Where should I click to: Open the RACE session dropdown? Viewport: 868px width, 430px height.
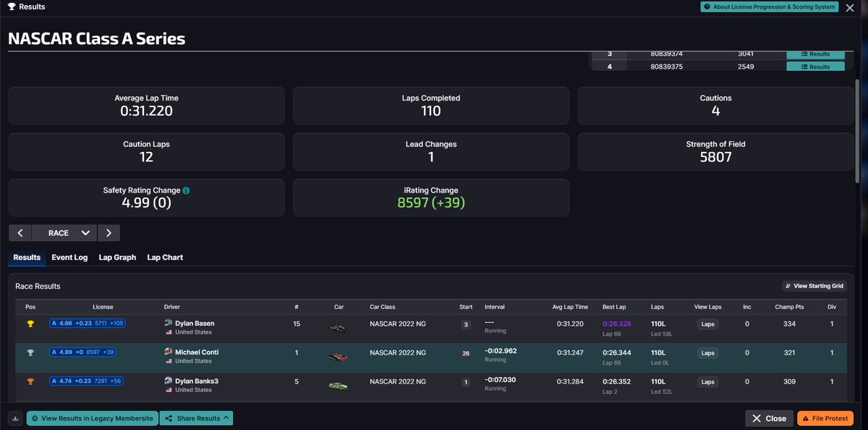pyautogui.click(x=64, y=233)
